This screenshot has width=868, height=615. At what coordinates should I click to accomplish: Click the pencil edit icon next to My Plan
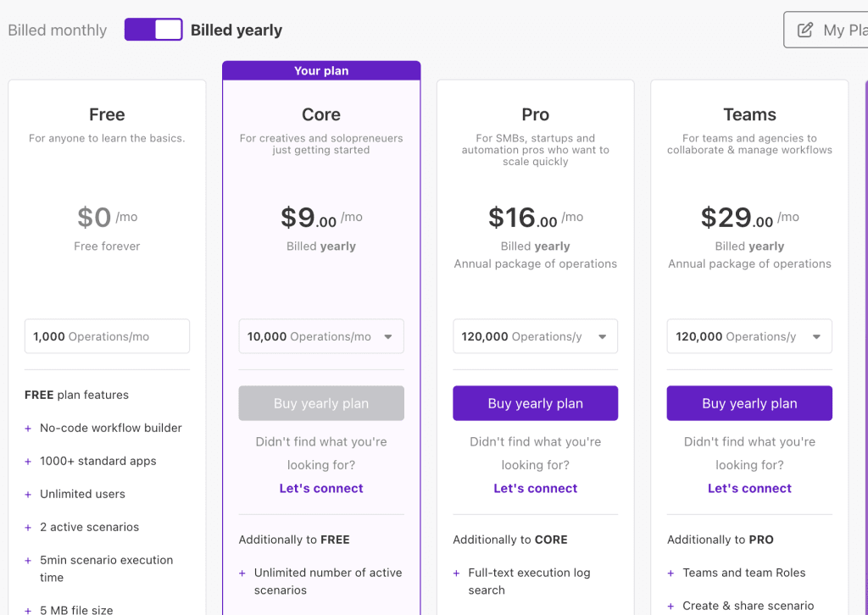point(805,30)
